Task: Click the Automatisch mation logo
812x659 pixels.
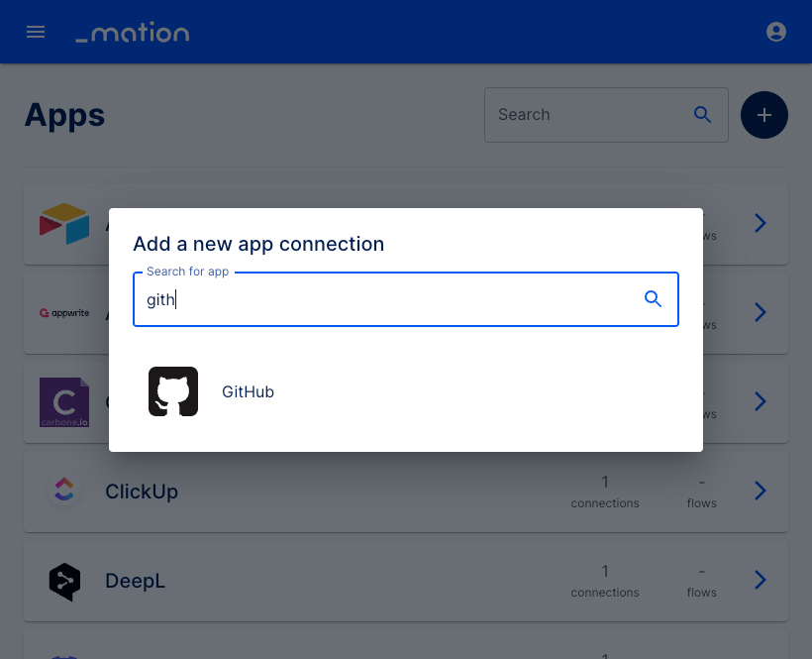Action: (x=133, y=32)
